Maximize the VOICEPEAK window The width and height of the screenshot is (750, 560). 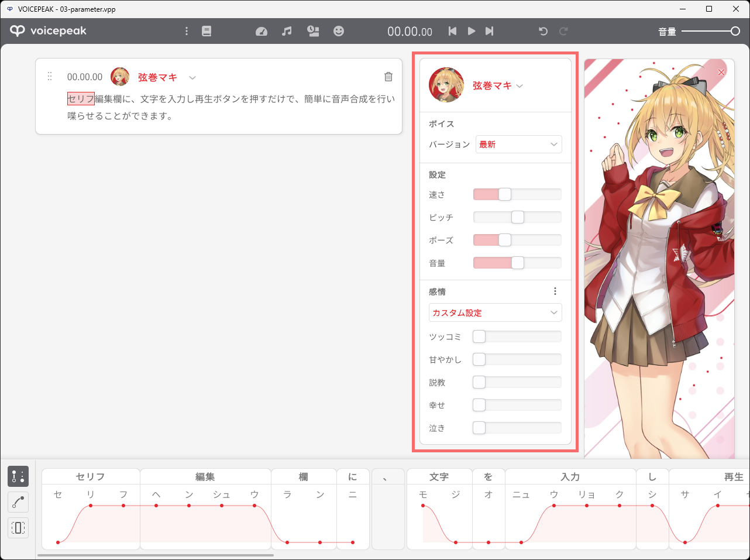(709, 9)
